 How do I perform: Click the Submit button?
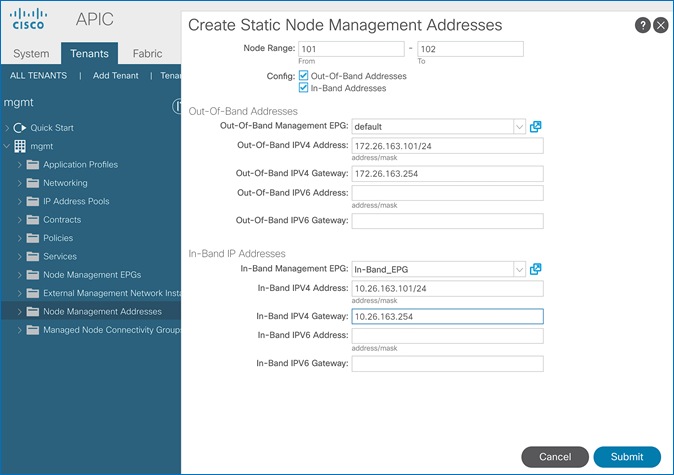(627, 456)
